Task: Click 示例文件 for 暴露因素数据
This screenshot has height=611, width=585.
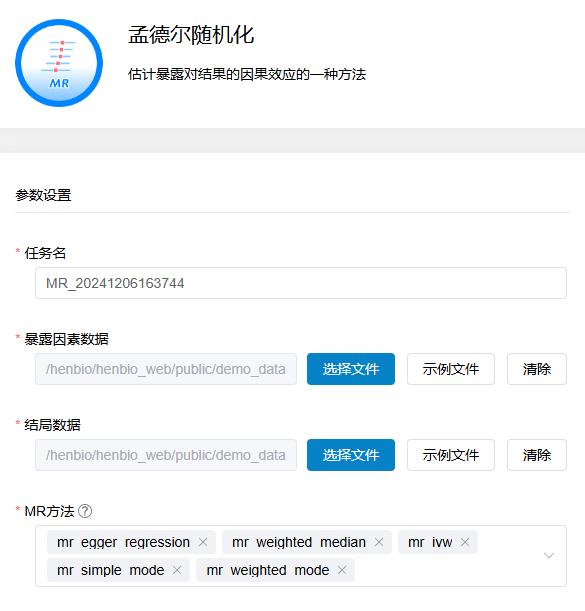Action: pos(451,369)
